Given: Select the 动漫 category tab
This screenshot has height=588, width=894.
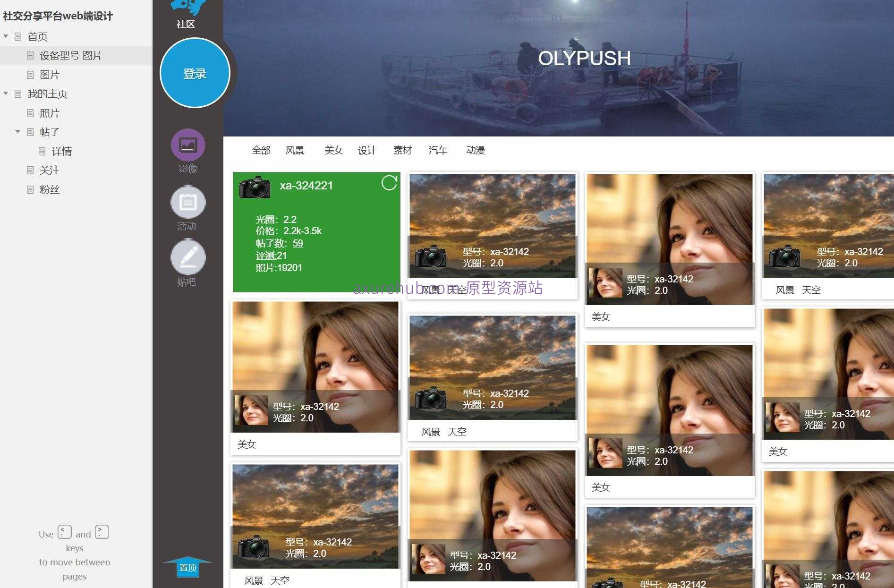Looking at the screenshot, I should pyautogui.click(x=475, y=150).
